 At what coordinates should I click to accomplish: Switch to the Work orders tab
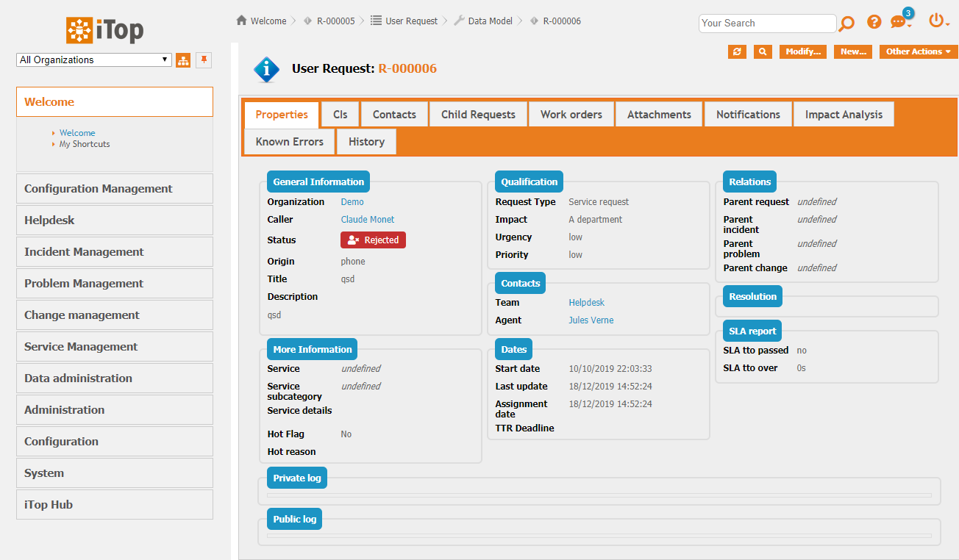tap(571, 115)
